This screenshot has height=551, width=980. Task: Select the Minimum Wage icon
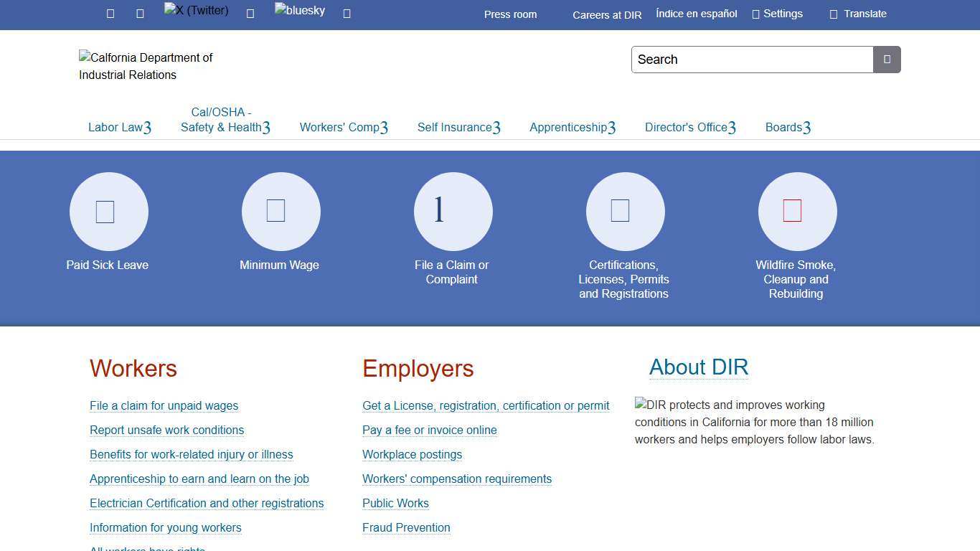click(x=281, y=211)
